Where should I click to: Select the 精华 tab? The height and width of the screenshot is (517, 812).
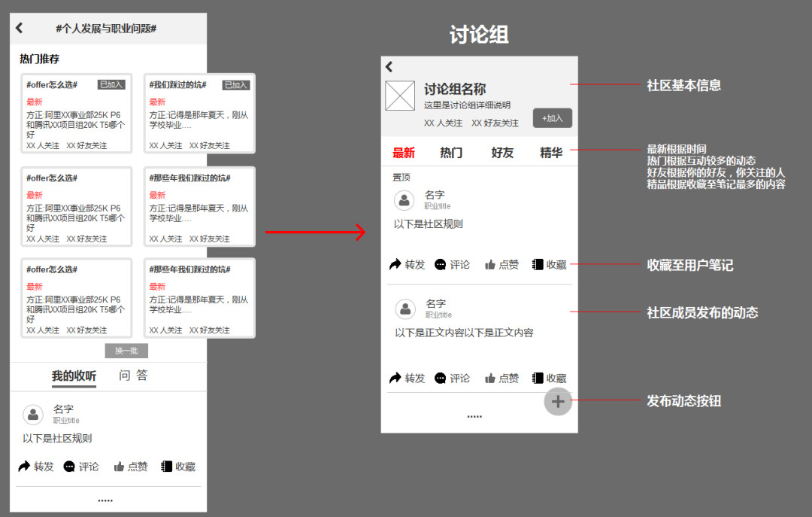[x=551, y=153]
